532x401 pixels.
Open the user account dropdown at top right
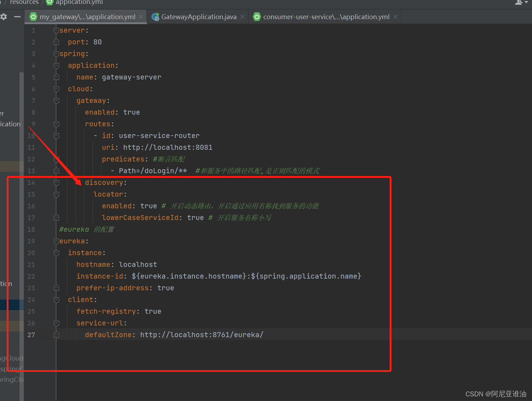522,2
